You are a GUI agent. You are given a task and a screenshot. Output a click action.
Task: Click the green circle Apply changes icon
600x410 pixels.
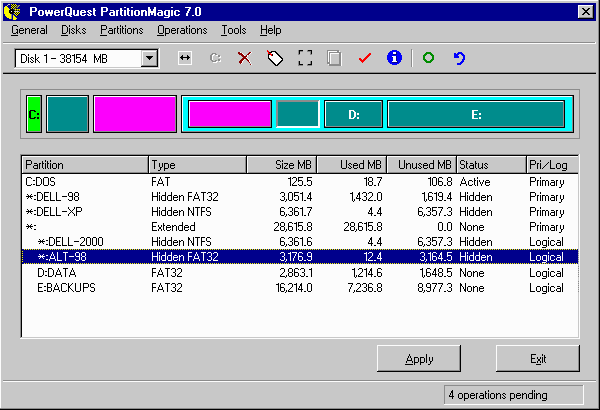pyautogui.click(x=428, y=59)
